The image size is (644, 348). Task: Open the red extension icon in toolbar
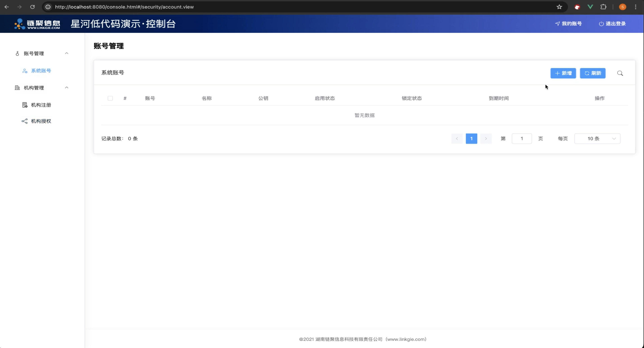click(x=577, y=7)
